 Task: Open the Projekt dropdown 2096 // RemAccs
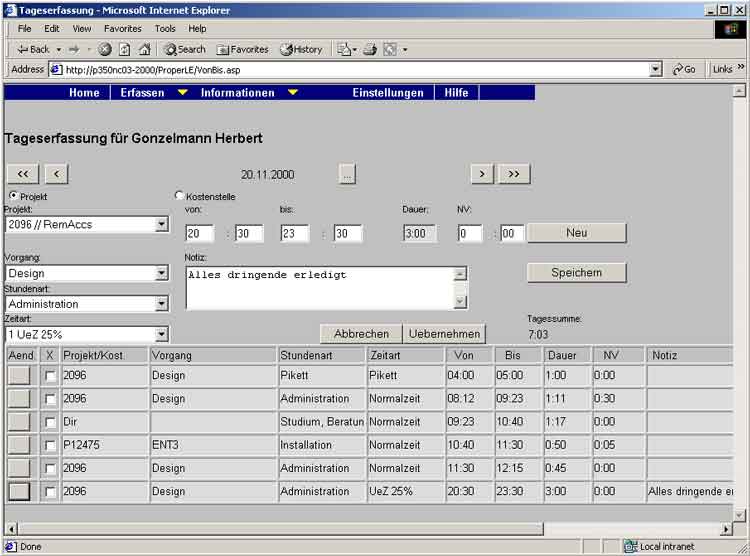coord(87,224)
